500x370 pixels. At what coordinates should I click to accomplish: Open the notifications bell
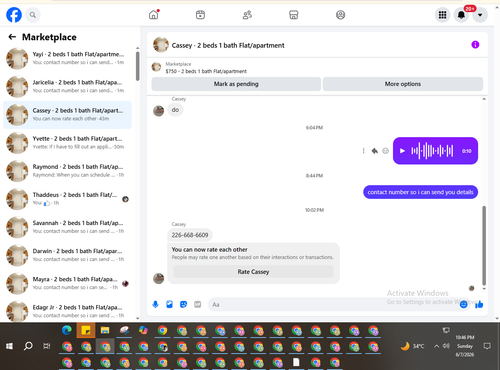coord(461,15)
